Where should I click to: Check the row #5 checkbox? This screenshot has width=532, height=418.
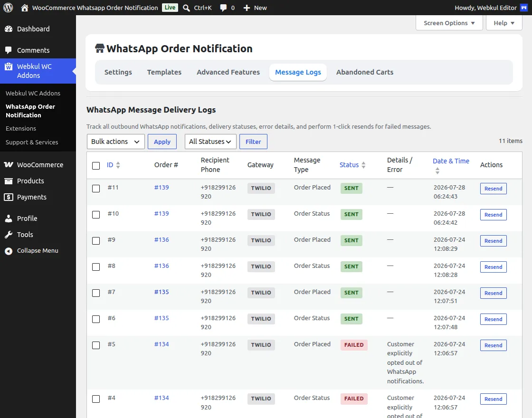96,345
